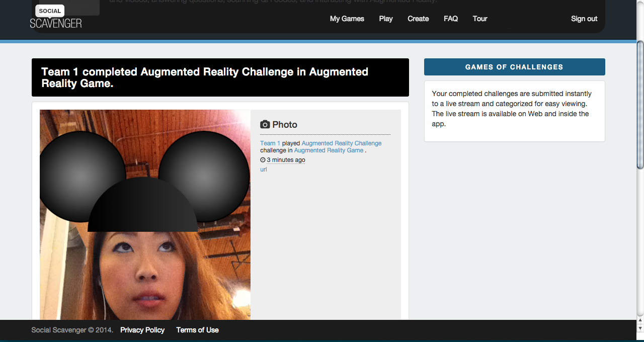Screen dimensions: 644x342
Task: Go to the Play page
Action: (x=386, y=19)
